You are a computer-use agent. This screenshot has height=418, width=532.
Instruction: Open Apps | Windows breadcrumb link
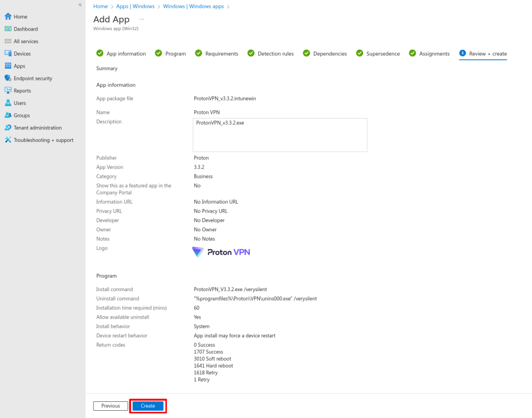136,6
